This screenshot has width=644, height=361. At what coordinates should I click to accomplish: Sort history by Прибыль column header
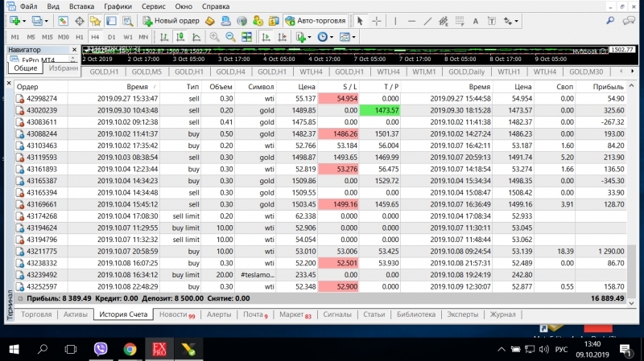(x=607, y=87)
